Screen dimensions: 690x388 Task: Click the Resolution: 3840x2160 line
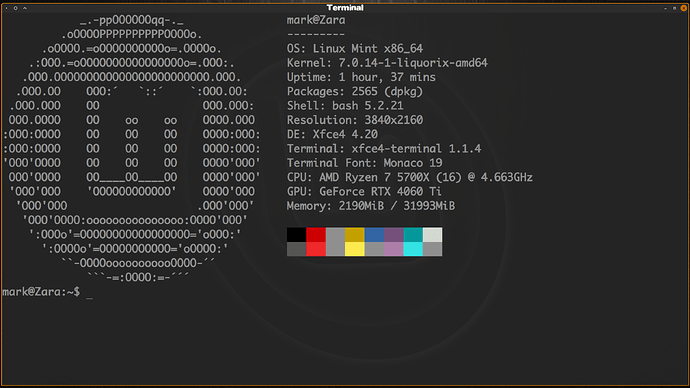355,120
